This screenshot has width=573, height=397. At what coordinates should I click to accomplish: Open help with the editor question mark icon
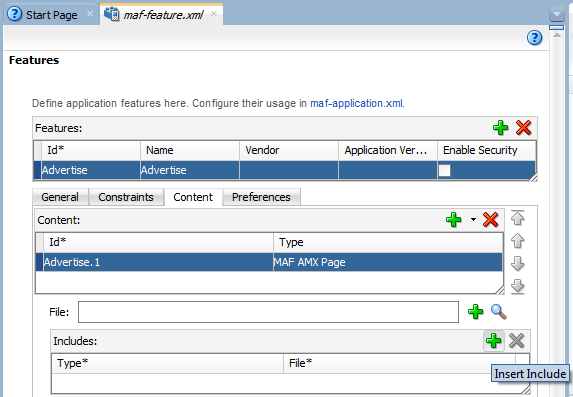(534, 38)
